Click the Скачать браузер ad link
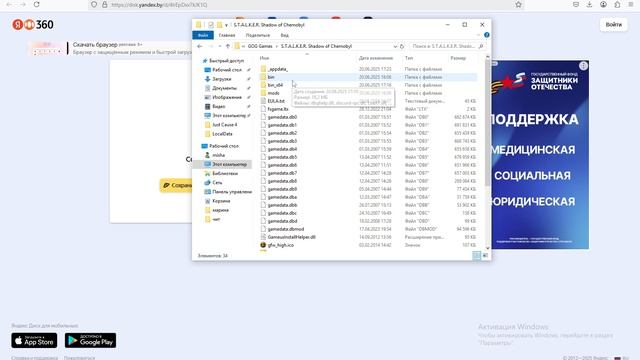This screenshot has height=360, width=640. click(x=95, y=44)
